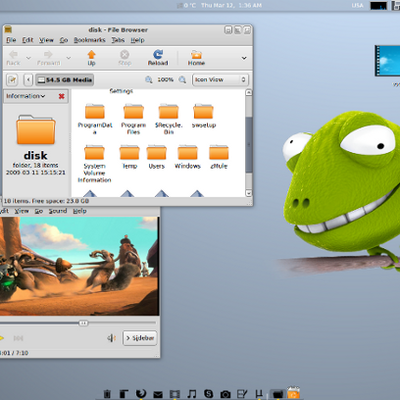Click the large disk folder icon in sidebar

click(x=36, y=130)
